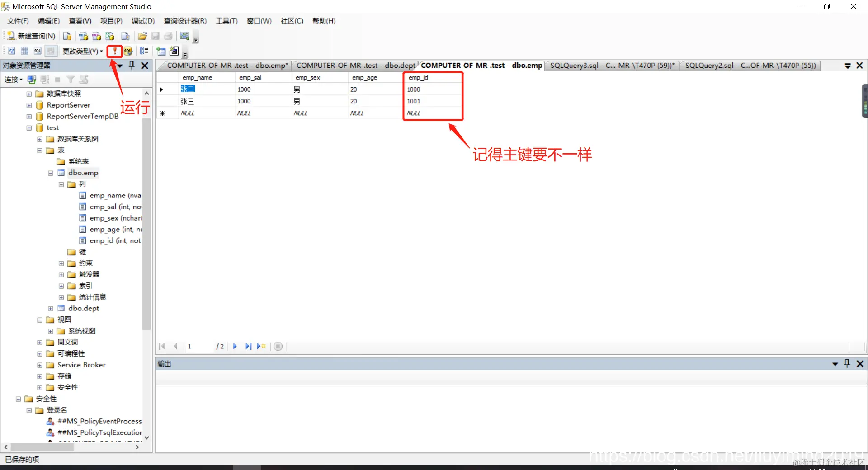Toggle auto-hide pin of Output panel
Screen dimensions: 868x470
pos(847,363)
